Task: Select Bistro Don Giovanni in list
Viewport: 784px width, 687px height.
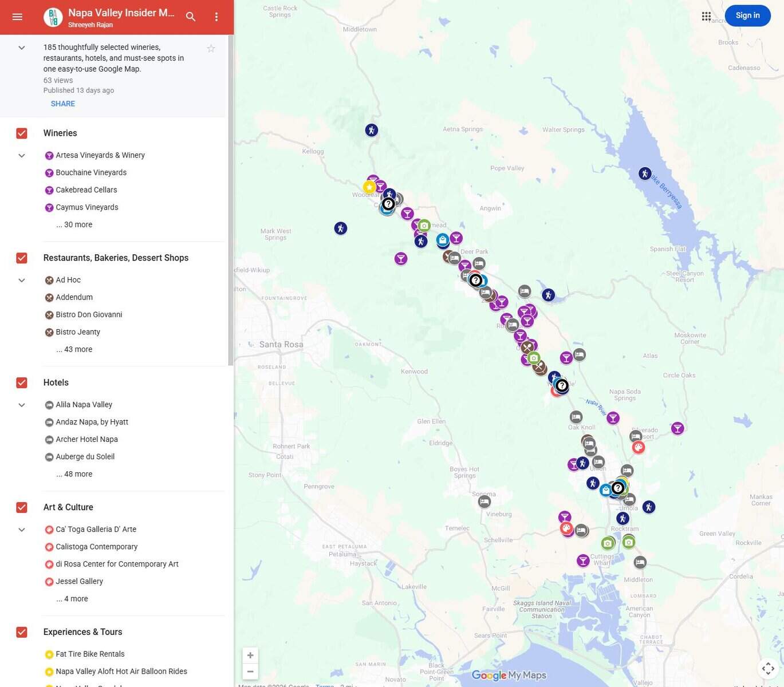Action: click(89, 315)
